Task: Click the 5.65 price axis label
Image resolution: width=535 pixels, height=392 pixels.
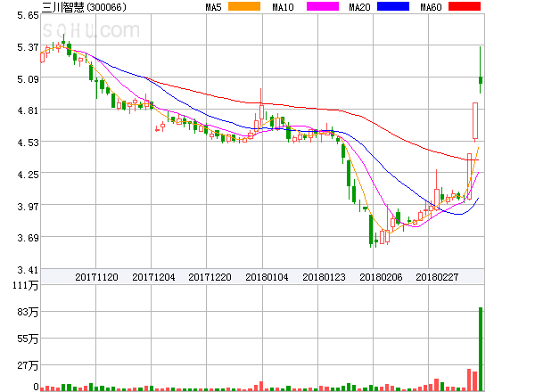Action: coord(28,15)
